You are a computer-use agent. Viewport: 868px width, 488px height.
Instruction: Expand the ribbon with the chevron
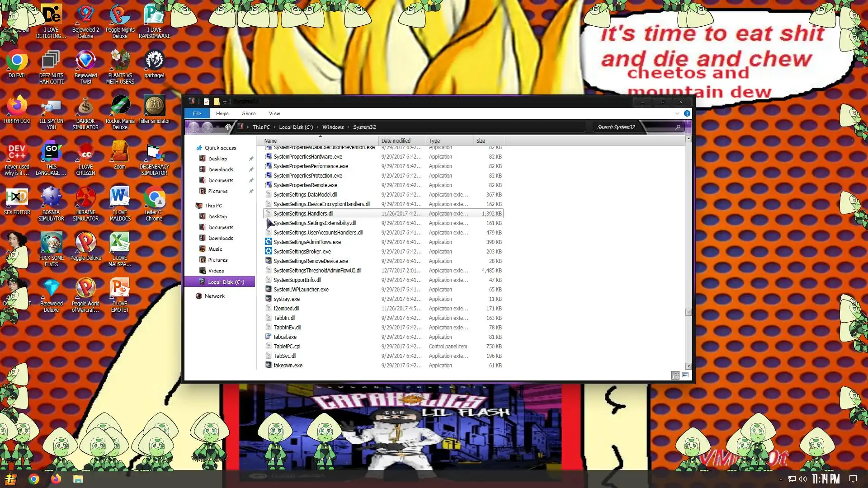coord(677,113)
